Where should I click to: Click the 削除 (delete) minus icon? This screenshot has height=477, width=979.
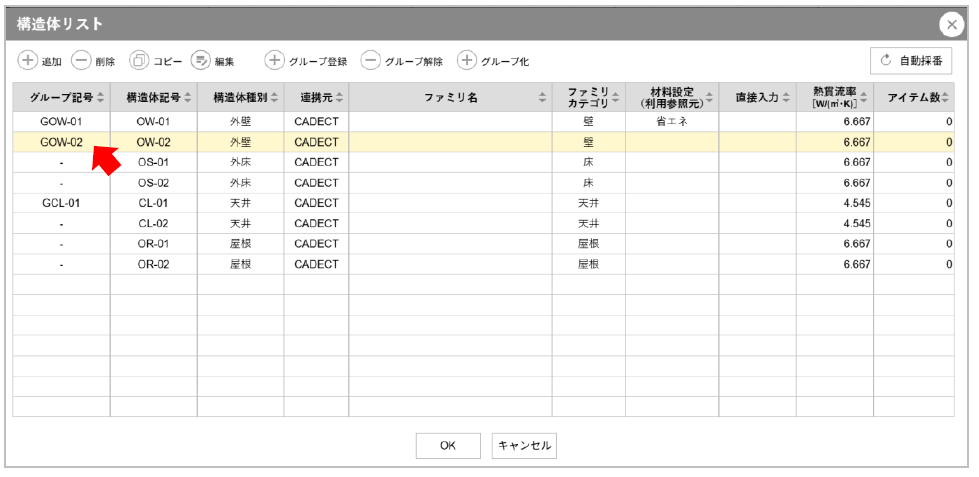point(82,61)
